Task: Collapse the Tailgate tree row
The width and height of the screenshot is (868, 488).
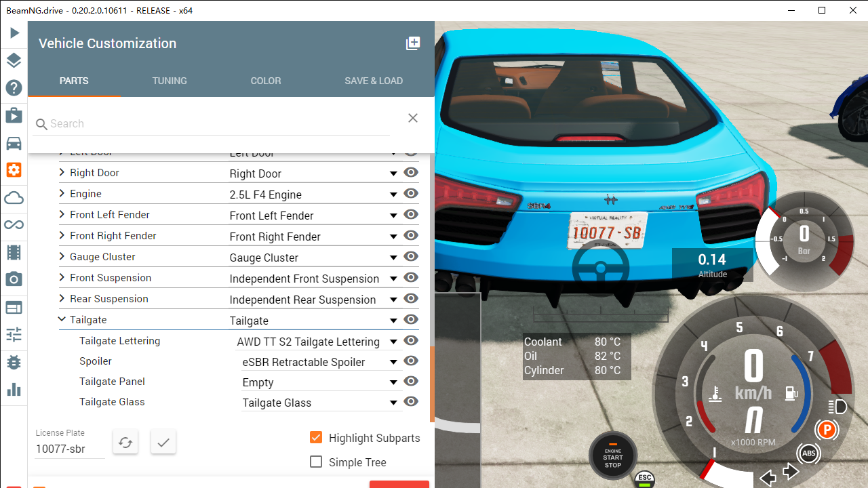Action: click(62, 319)
